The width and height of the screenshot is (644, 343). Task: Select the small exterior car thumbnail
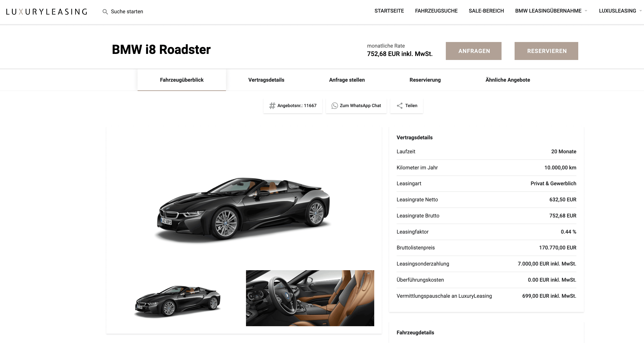pos(177,301)
